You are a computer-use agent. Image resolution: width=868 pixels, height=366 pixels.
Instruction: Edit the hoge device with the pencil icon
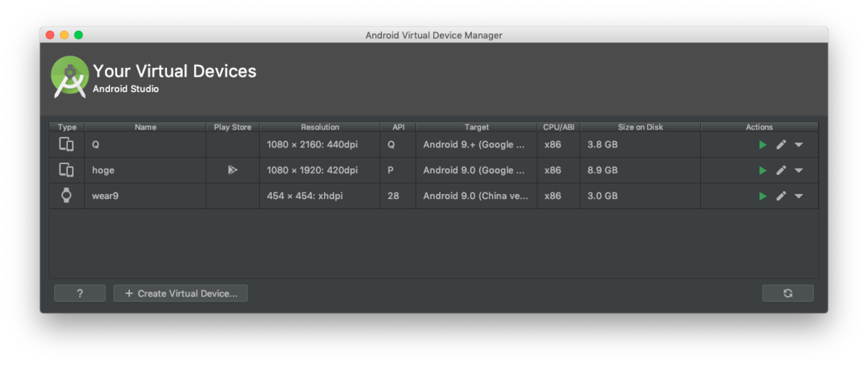[781, 171]
